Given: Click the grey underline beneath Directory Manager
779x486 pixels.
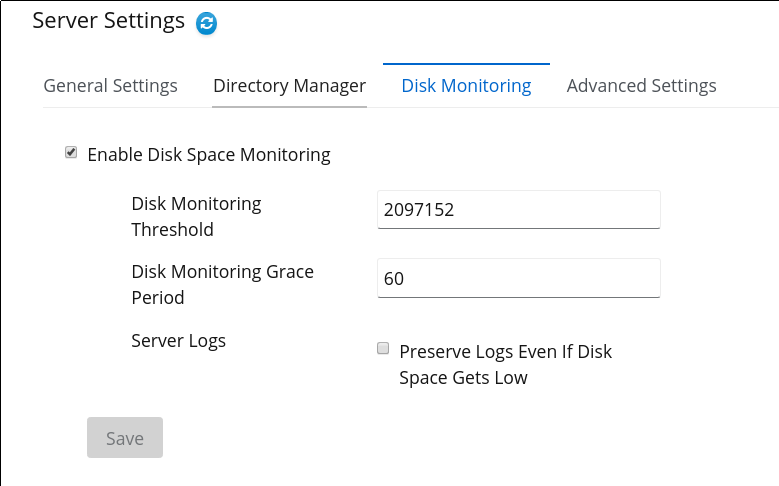Looking at the screenshot, I should (289, 106).
